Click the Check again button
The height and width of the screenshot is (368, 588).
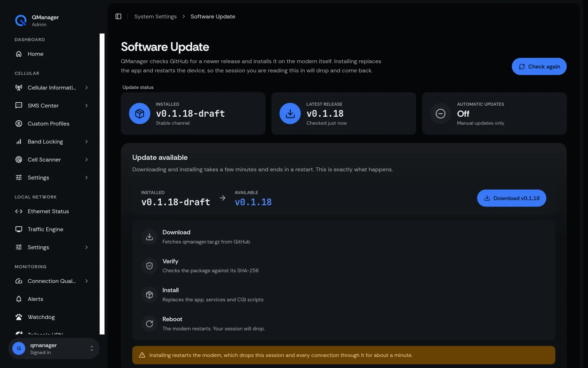click(x=539, y=67)
